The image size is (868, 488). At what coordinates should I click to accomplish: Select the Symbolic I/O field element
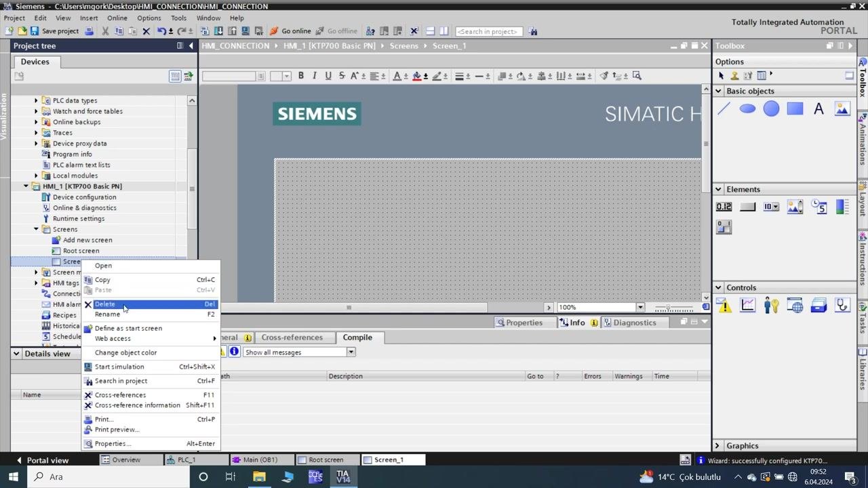[x=771, y=207]
